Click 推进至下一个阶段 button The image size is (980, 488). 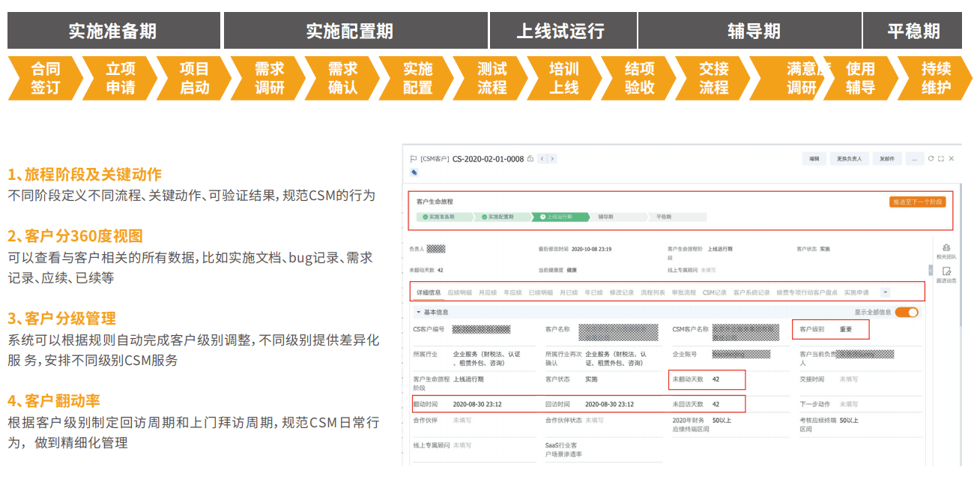[x=917, y=202]
